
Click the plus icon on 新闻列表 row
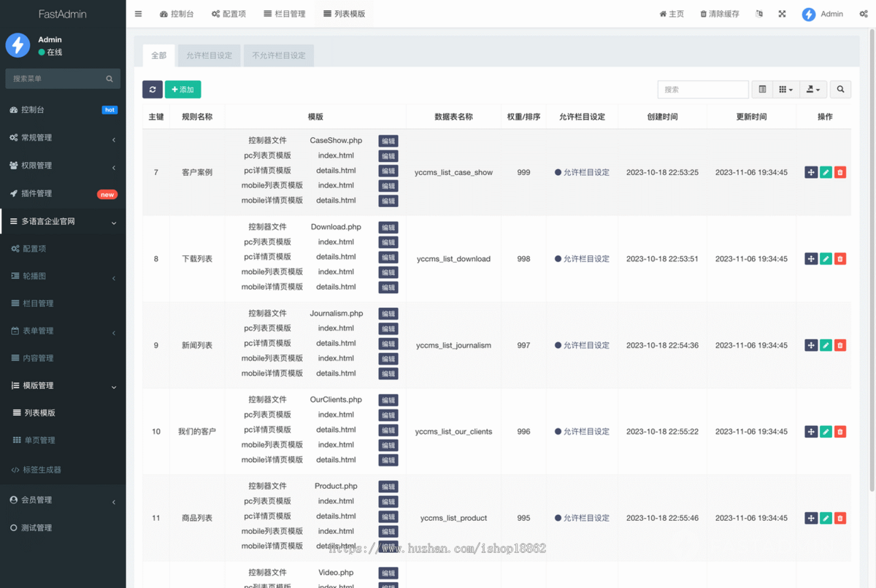point(811,345)
